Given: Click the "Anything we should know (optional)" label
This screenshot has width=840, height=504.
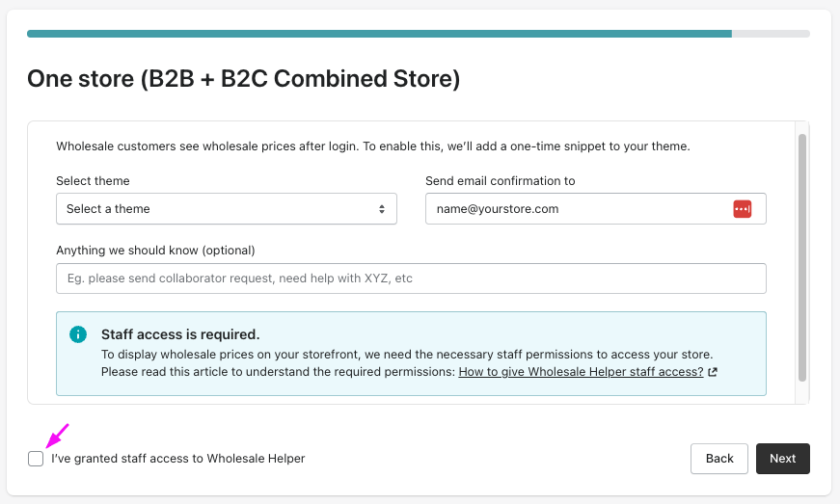Looking at the screenshot, I should (x=155, y=251).
